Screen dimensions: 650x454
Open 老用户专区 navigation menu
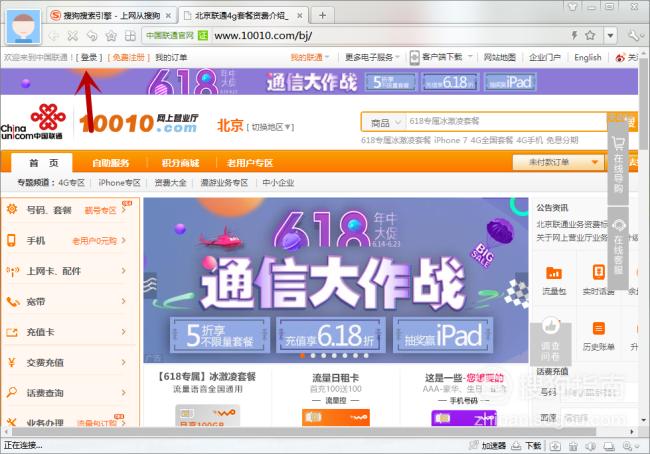coord(250,163)
